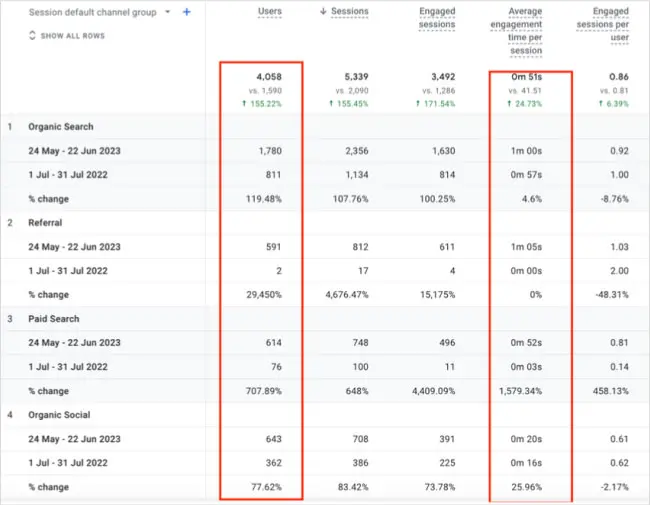This screenshot has width=650, height=505.
Task: Select the Paid Search channel row
Action: point(54,319)
